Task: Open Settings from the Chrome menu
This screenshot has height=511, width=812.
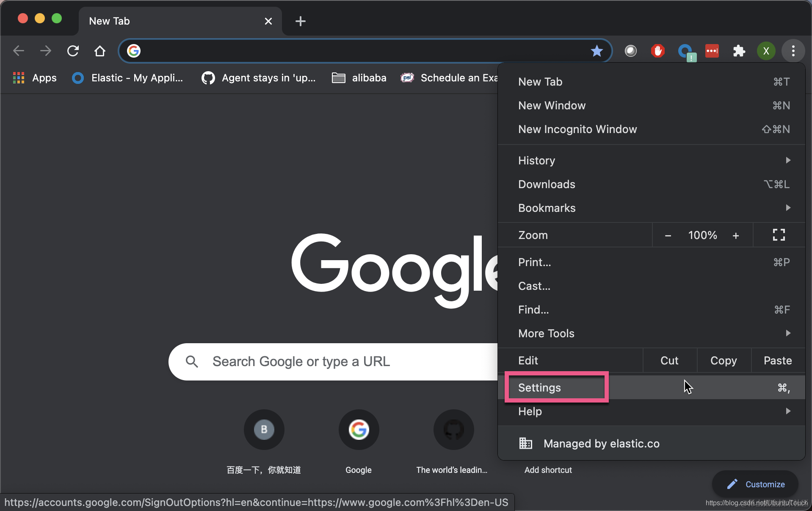Action: [651, 388]
